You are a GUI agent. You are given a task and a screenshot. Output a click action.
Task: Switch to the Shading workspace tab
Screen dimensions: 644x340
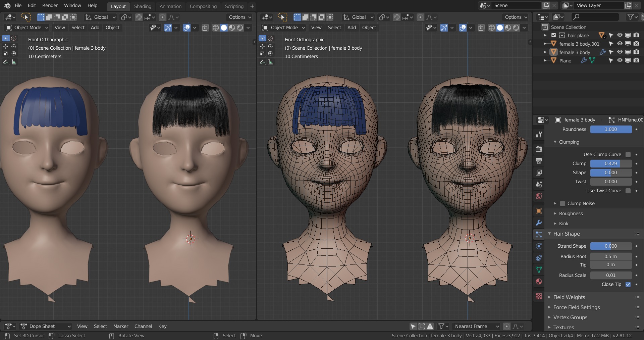click(143, 6)
